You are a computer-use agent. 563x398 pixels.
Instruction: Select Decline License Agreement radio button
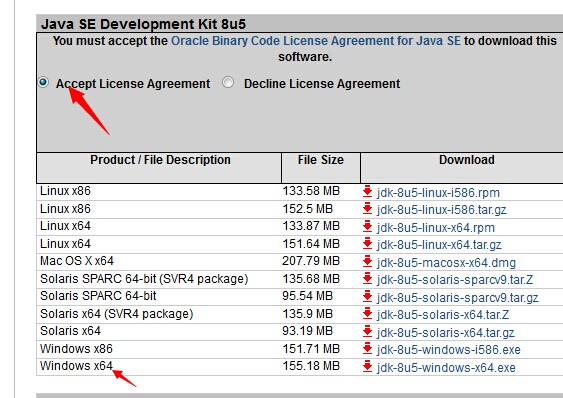coord(228,83)
